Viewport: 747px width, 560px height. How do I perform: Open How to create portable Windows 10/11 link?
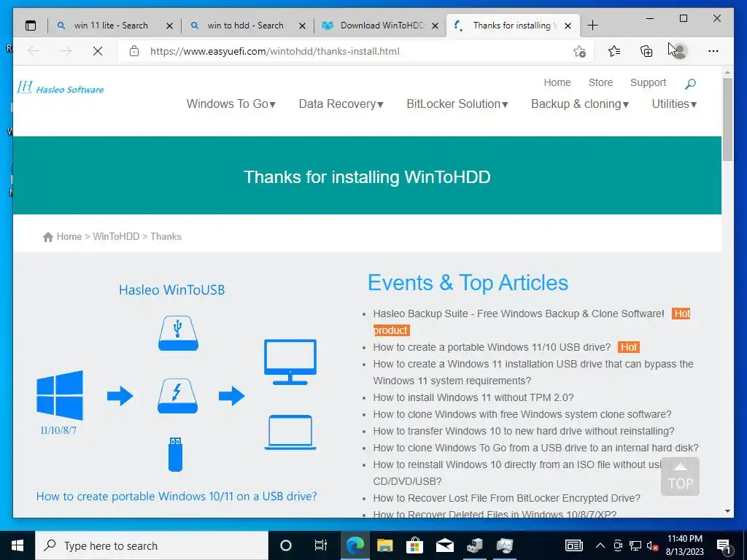click(x=177, y=496)
